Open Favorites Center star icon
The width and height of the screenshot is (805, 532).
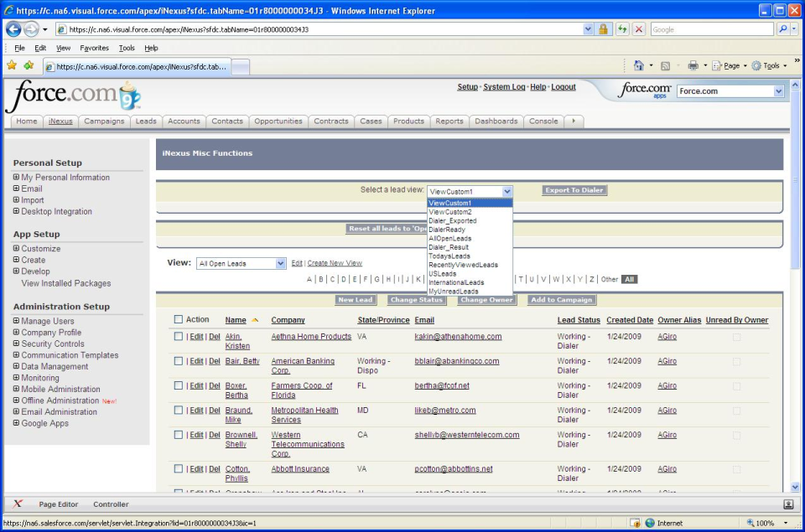[12, 65]
